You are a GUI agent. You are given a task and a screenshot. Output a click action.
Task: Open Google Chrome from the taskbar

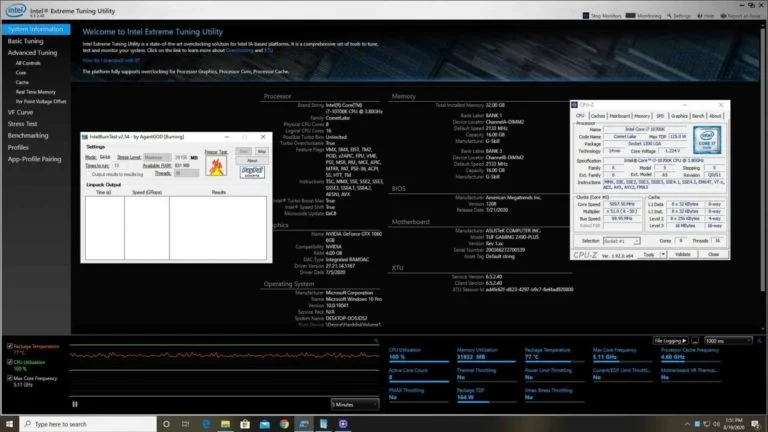(284, 424)
